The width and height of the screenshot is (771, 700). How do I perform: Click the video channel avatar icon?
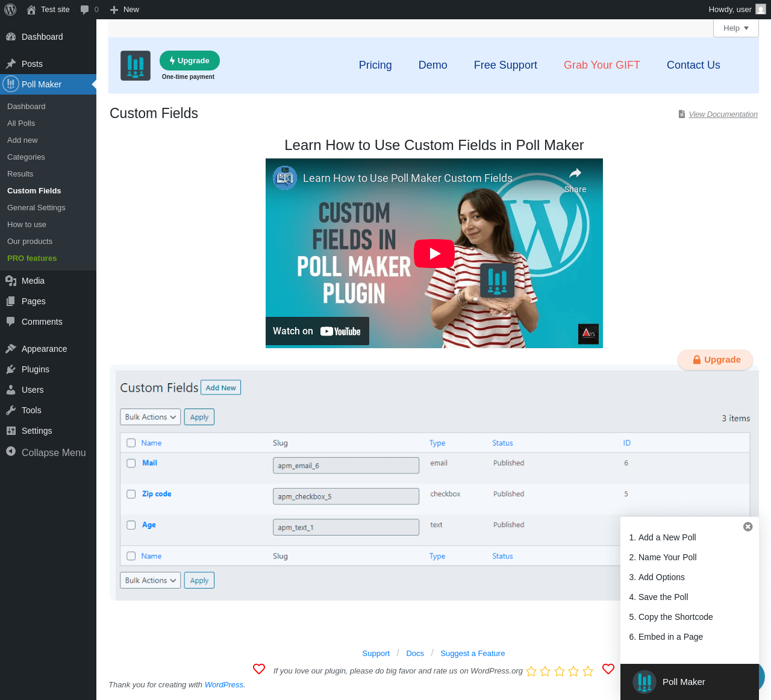(x=285, y=178)
